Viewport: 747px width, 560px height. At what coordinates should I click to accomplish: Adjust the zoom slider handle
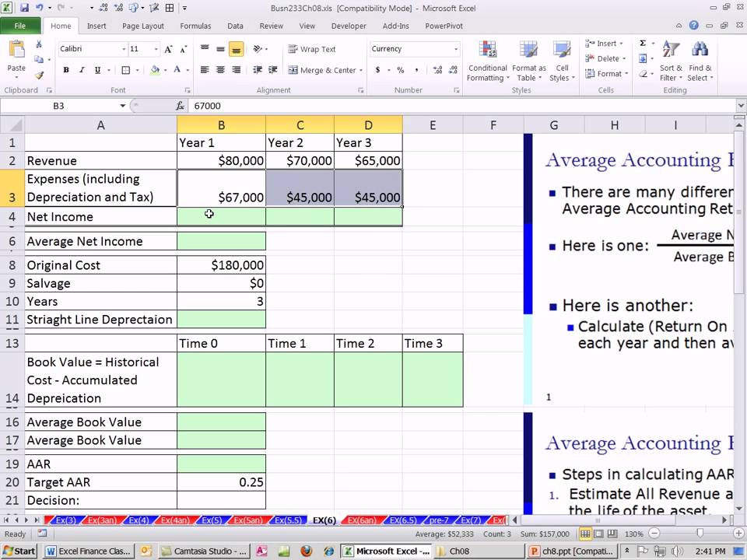pyautogui.click(x=700, y=534)
